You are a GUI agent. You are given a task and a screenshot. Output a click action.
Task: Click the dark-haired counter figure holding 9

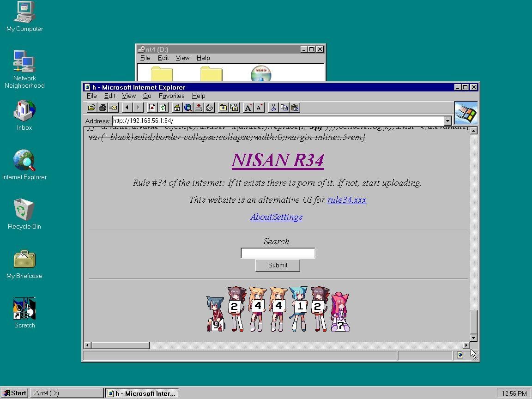point(216,314)
